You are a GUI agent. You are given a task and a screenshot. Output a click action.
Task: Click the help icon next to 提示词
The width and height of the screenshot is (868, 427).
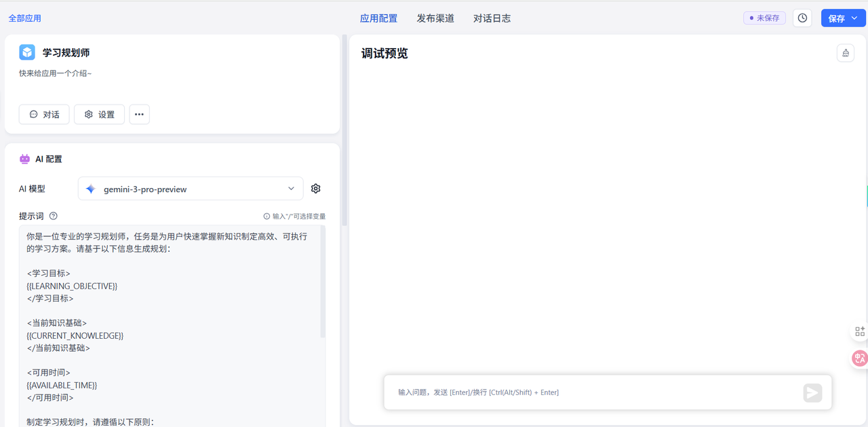coord(54,216)
